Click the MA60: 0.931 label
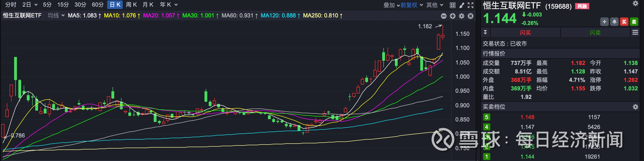644x161 pixels. click(x=240, y=16)
